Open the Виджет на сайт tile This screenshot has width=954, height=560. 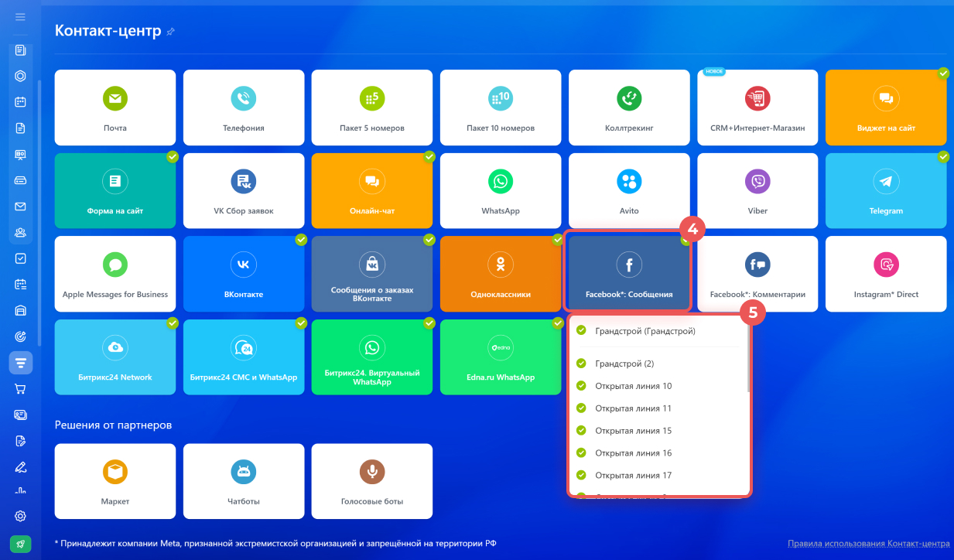[x=886, y=108]
